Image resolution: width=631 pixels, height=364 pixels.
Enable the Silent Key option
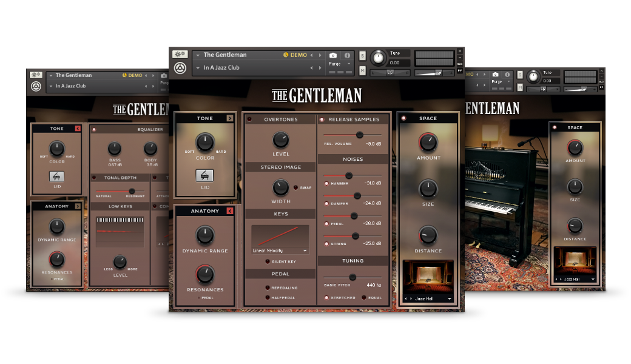[x=267, y=261]
